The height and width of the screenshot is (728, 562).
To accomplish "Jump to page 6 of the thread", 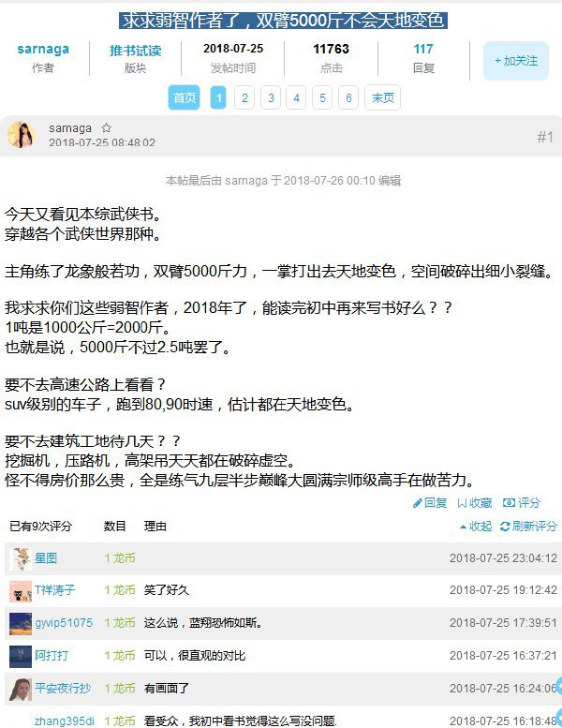I will tap(348, 98).
